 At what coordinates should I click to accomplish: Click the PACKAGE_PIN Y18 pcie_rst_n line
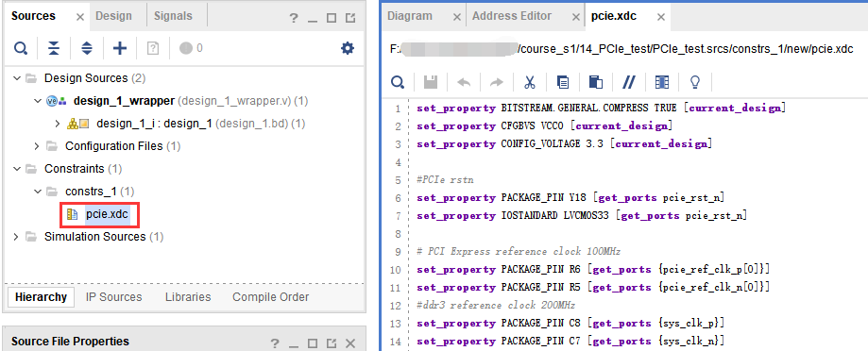(x=570, y=198)
